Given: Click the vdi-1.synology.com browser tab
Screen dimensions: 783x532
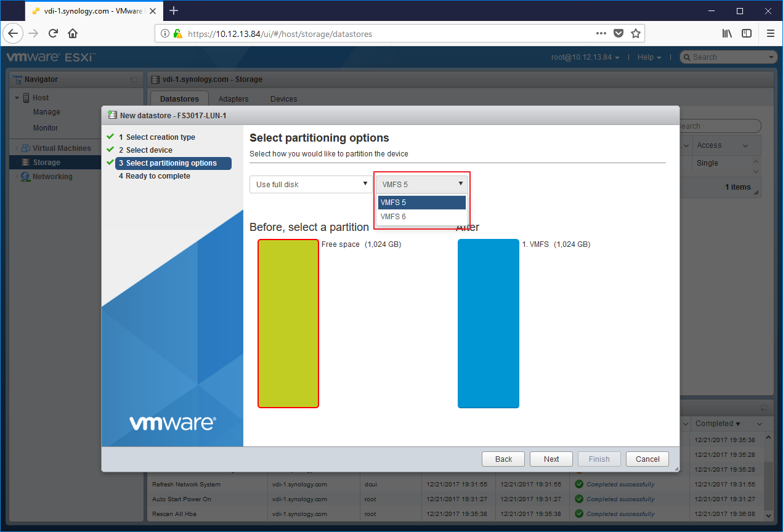Looking at the screenshot, I should click(x=94, y=11).
